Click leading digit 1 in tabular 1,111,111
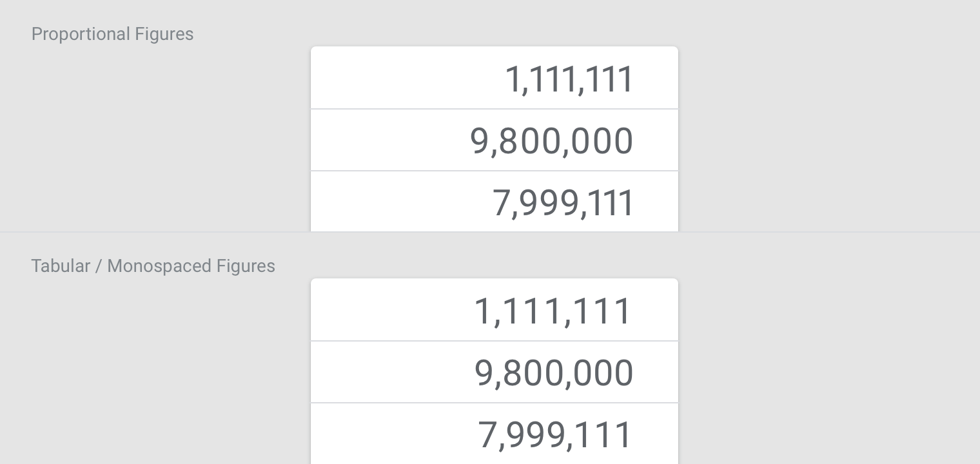 (x=484, y=311)
